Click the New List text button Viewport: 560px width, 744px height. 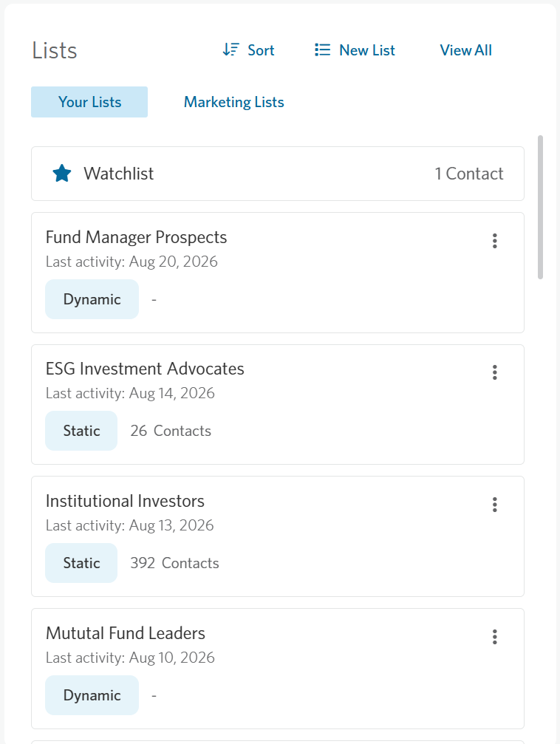pos(367,50)
